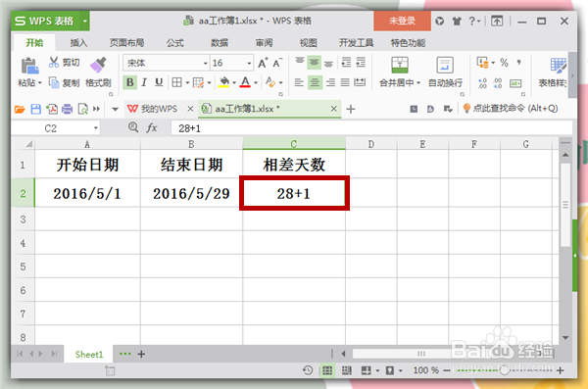Select the Sheet1 worksheet tab
This screenshot has width=588, height=389.
[89, 354]
